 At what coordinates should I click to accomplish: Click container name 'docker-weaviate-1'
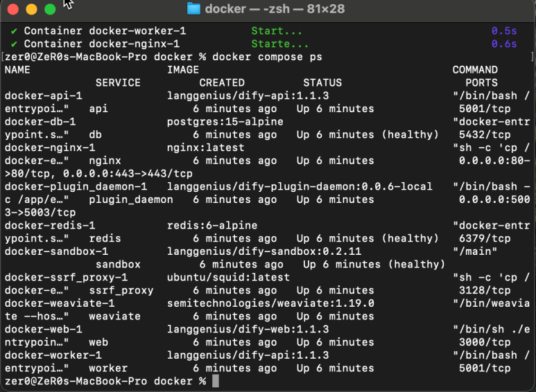click(60, 303)
